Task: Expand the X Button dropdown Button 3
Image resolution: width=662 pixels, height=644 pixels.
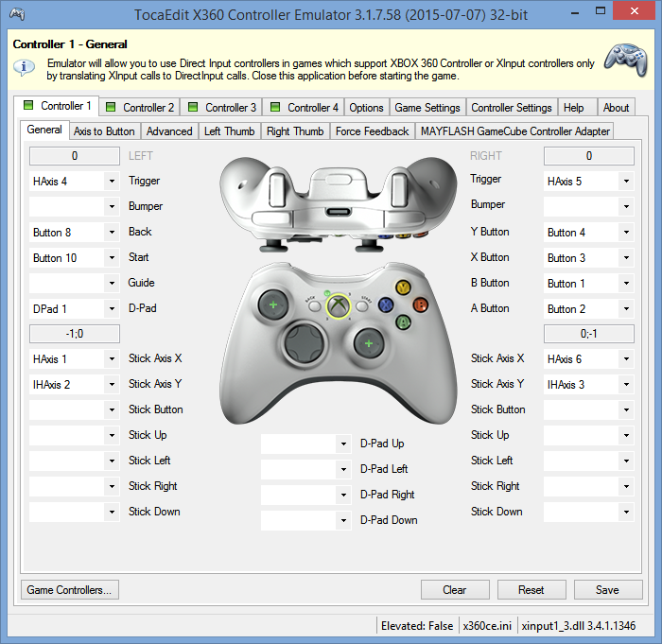Action: coord(626,257)
